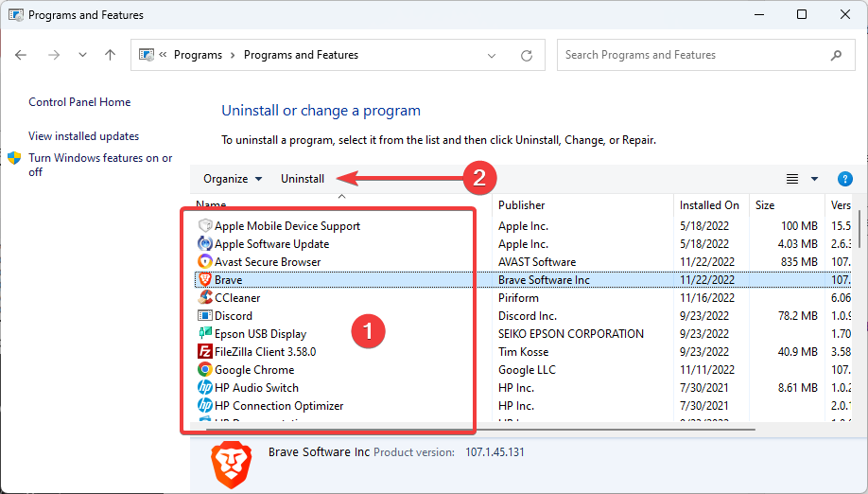Click install date 11/16/2022 cell

pos(707,297)
